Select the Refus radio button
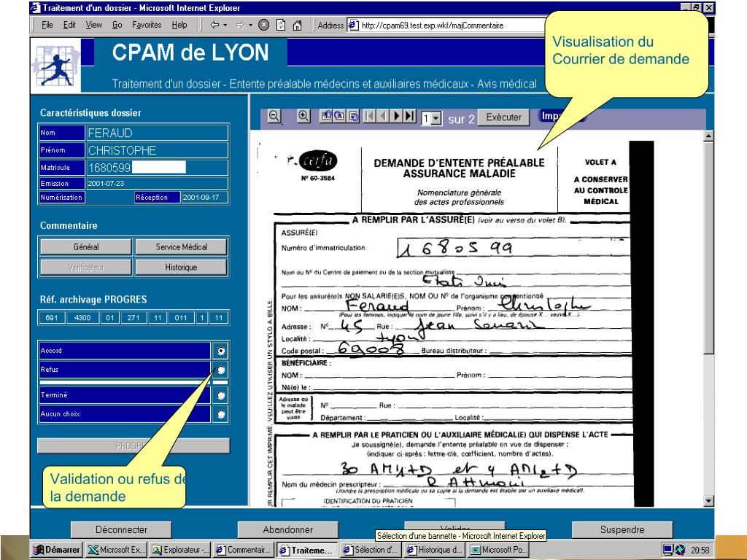This screenshot has width=747, height=560. 221,370
